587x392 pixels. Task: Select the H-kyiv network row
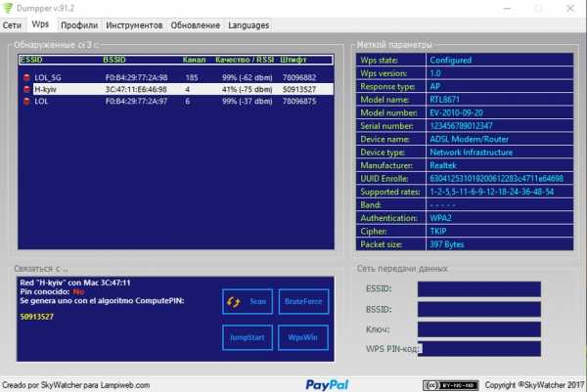pyautogui.click(x=176, y=89)
